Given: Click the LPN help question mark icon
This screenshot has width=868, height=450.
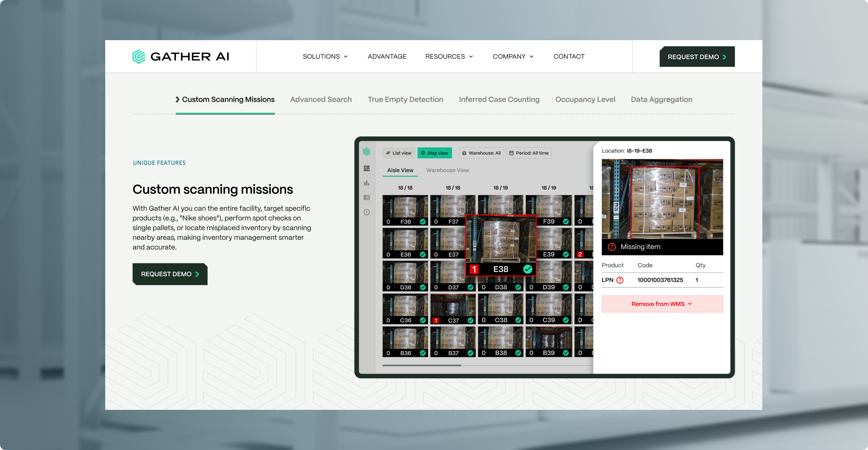Looking at the screenshot, I should pos(620,280).
